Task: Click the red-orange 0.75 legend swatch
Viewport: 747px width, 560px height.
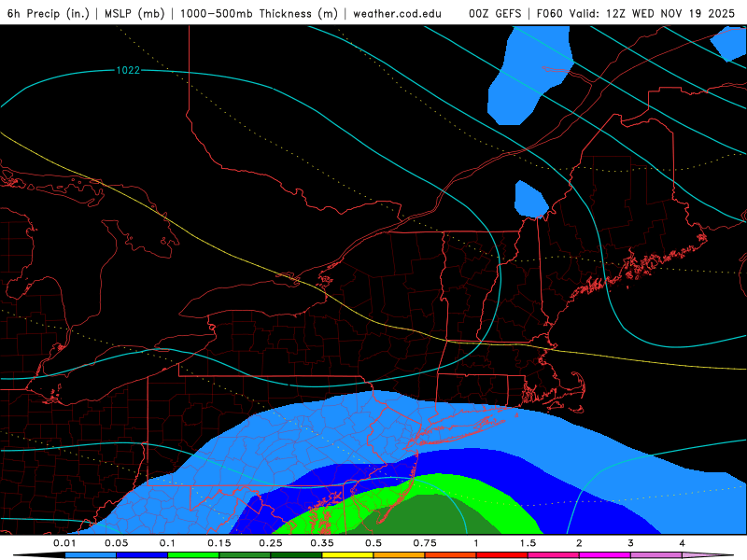Action: point(451,555)
